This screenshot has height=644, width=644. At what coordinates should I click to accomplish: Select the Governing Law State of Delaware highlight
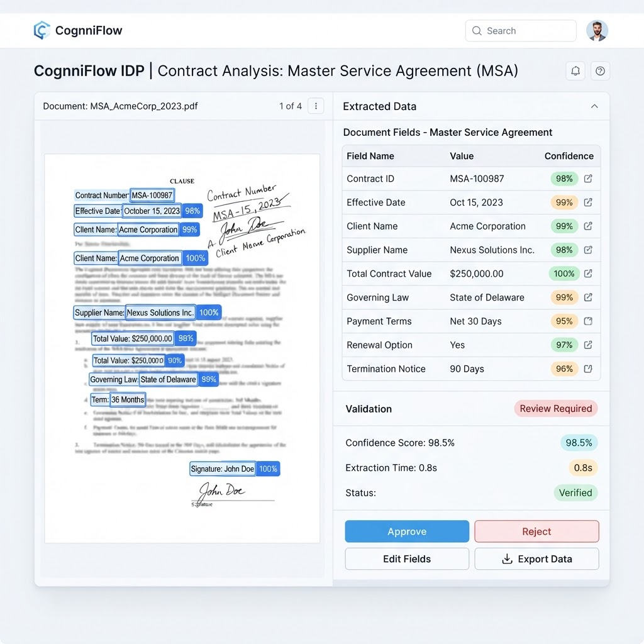point(153,379)
